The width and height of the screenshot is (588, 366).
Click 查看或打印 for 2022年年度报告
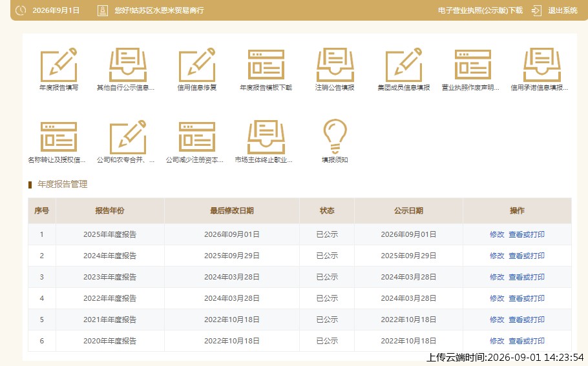pos(527,299)
